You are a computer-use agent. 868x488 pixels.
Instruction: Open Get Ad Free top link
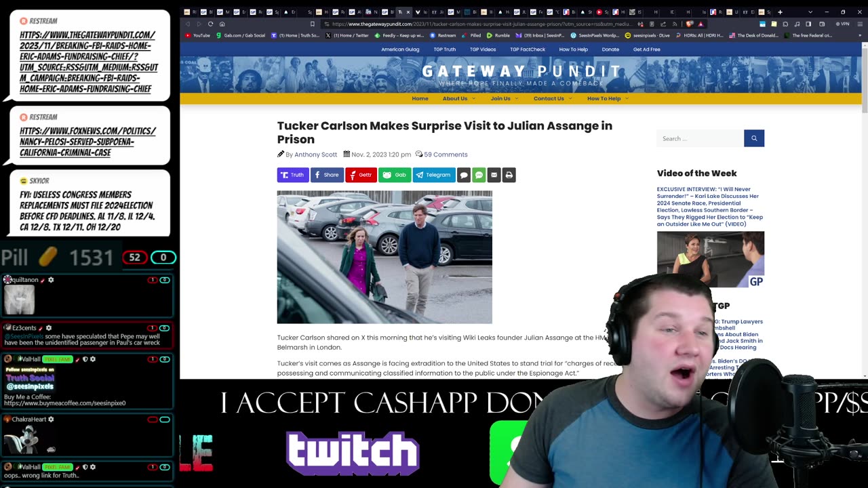(x=646, y=49)
